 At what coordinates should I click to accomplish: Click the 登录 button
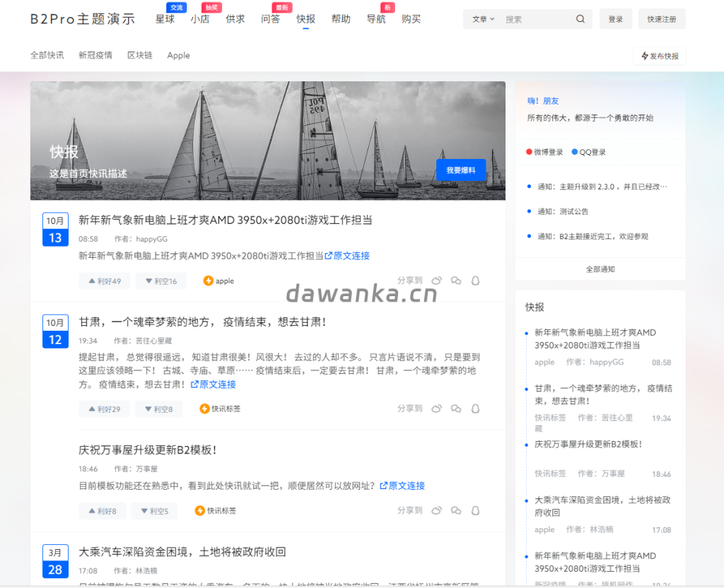[x=616, y=19]
